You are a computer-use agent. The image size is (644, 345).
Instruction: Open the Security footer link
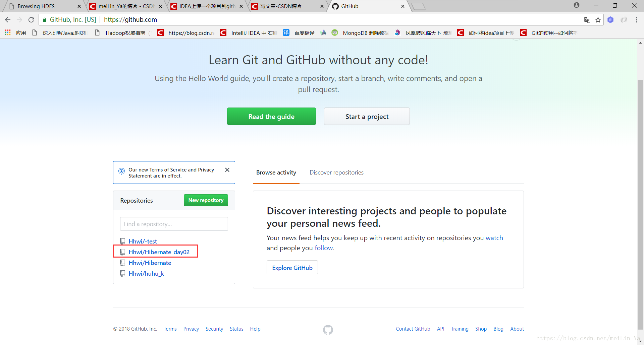point(214,329)
